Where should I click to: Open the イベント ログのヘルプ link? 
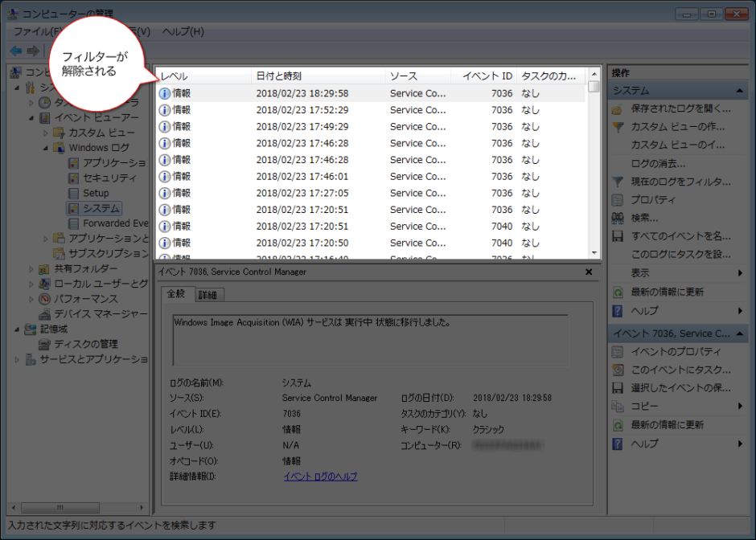pos(320,477)
